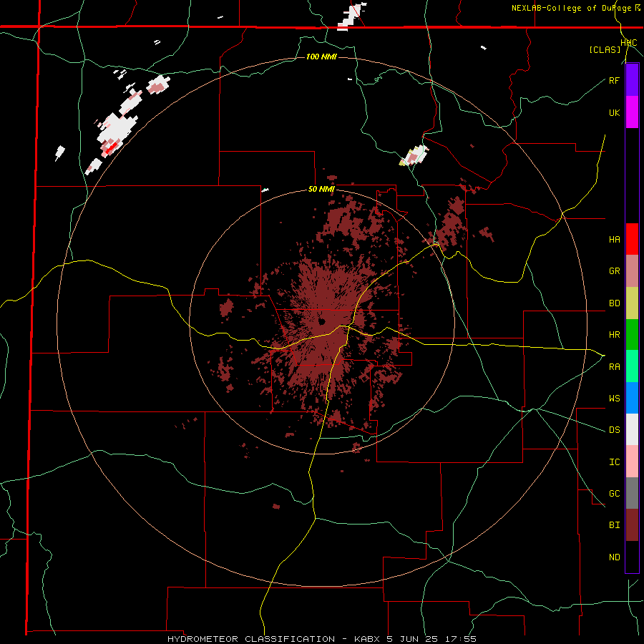Image resolution: width=644 pixels, height=644 pixels.
Task: Click the white DS legend swatch
Action: click(632, 429)
